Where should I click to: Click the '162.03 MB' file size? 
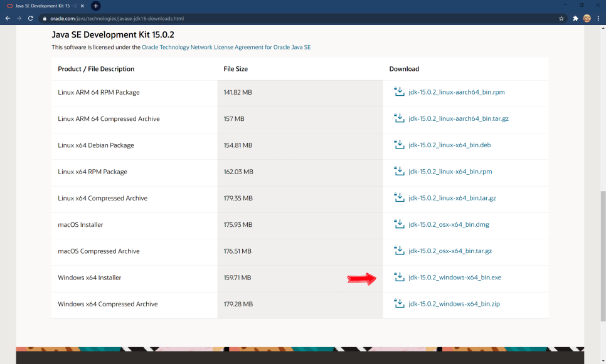click(238, 172)
